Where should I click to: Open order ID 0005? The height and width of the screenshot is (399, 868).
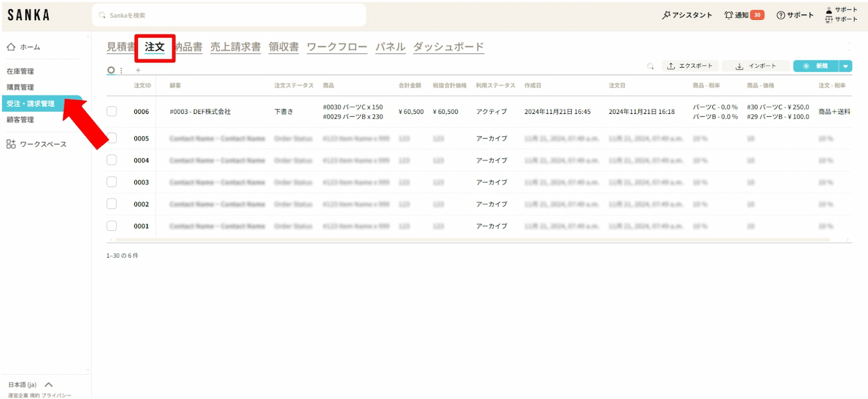[141, 138]
